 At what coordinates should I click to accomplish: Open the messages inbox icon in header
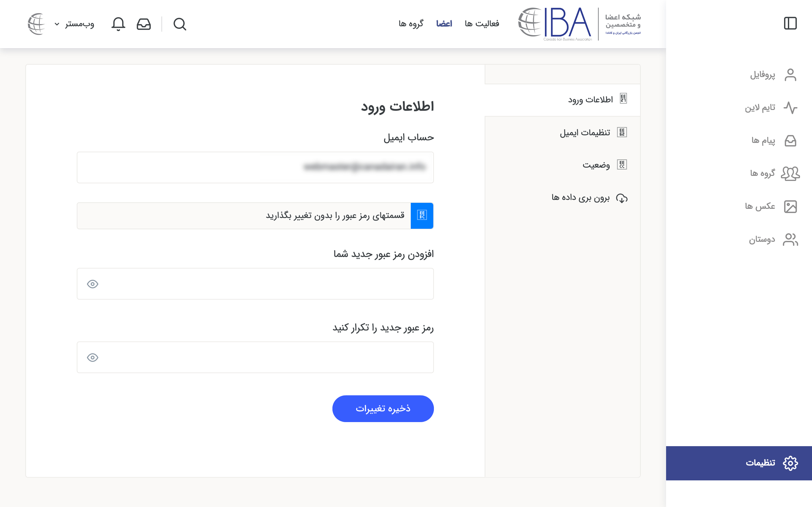(x=144, y=24)
